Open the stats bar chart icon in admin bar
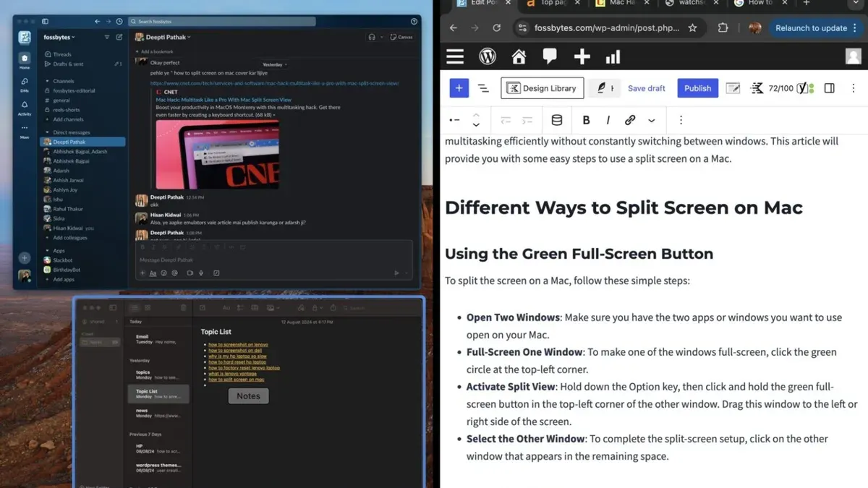Image resolution: width=868 pixels, height=488 pixels. point(613,57)
